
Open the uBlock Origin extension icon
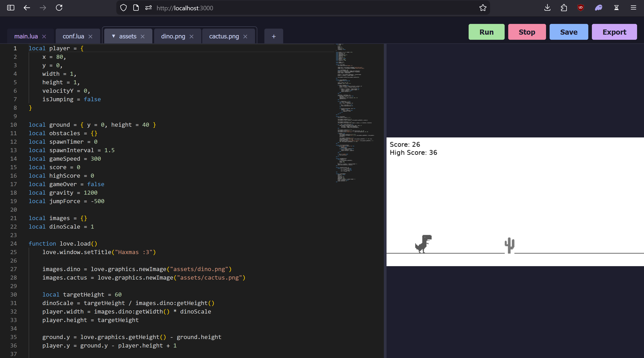coord(580,8)
